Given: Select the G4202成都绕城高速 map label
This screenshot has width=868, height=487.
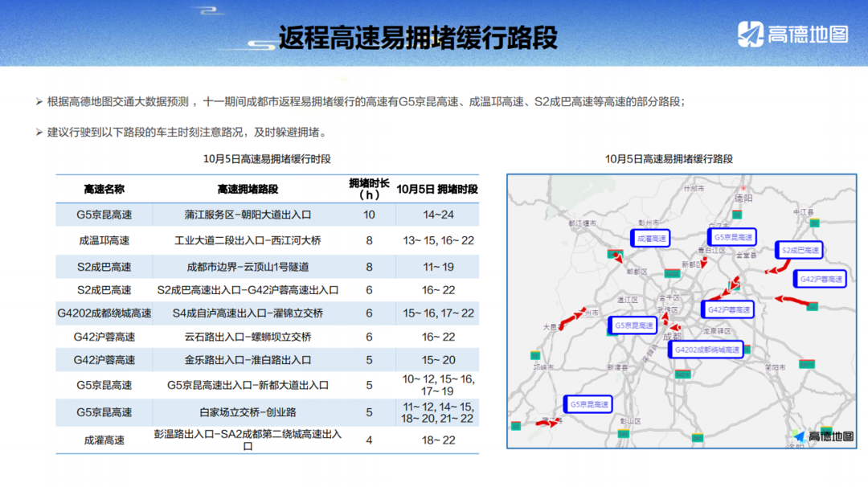Looking at the screenshot, I should click(706, 350).
